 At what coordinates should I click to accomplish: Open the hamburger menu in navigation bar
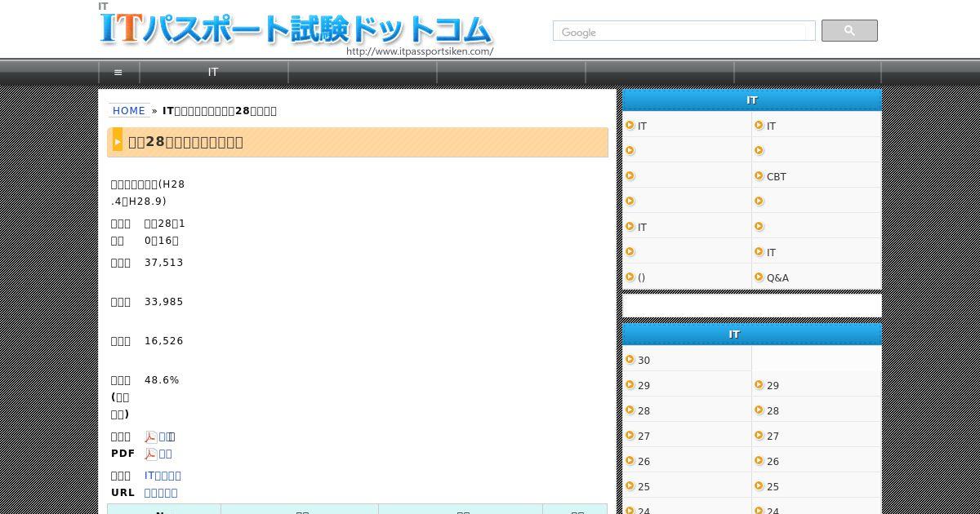coord(118,72)
